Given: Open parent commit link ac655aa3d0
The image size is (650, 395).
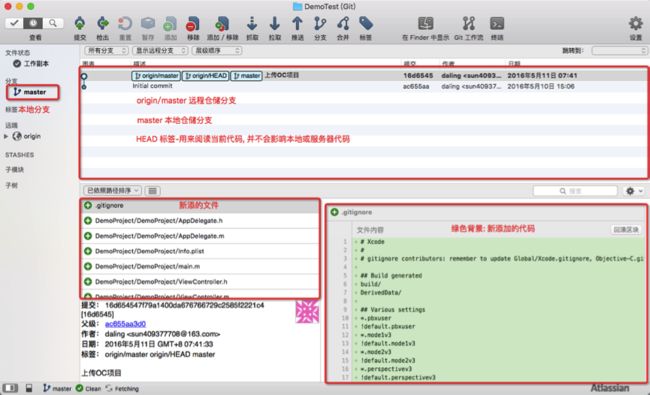Looking at the screenshot, I should pos(125,324).
